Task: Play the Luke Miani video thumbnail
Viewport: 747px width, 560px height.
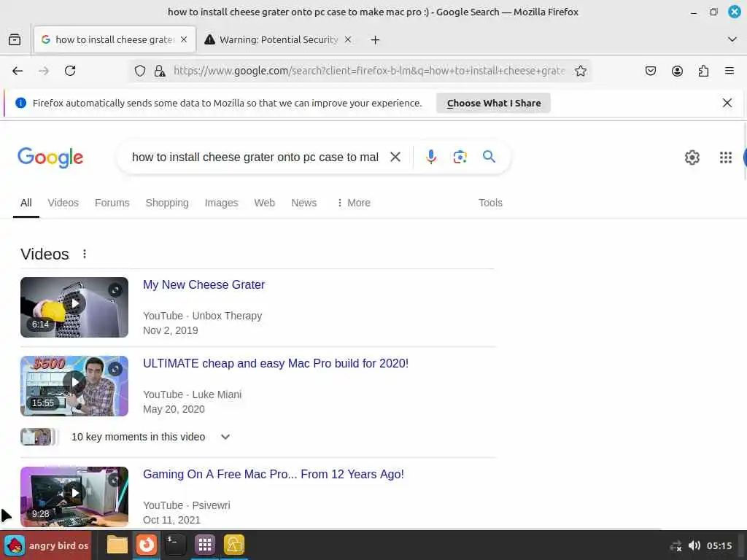Action: point(74,386)
